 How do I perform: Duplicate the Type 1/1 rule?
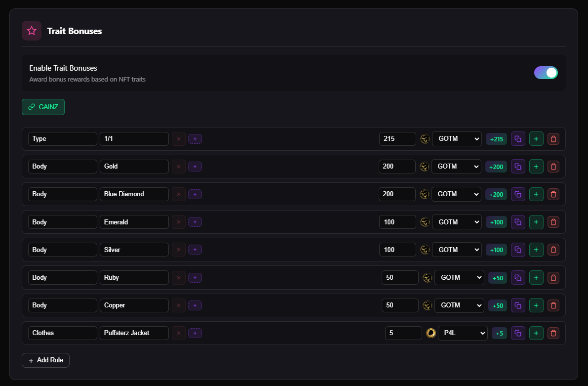click(x=518, y=139)
